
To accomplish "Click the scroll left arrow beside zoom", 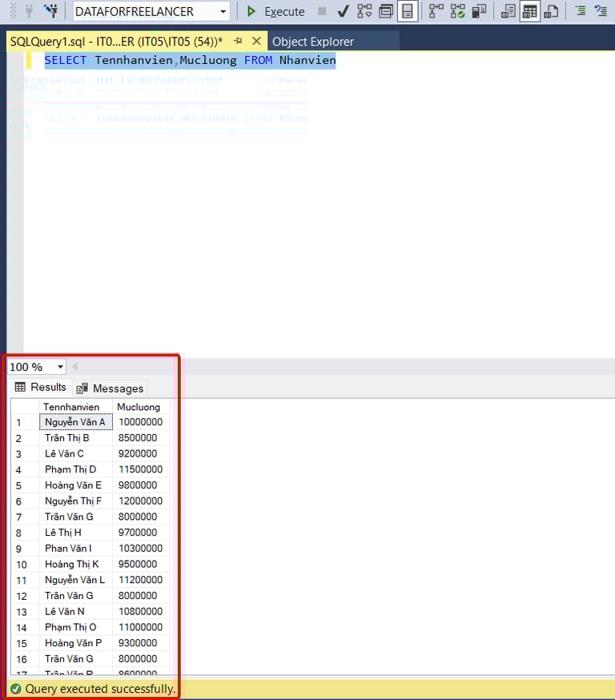I will [74, 367].
